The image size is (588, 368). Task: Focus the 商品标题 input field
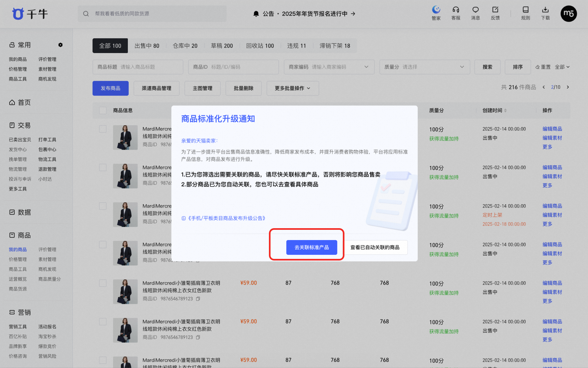(138, 67)
